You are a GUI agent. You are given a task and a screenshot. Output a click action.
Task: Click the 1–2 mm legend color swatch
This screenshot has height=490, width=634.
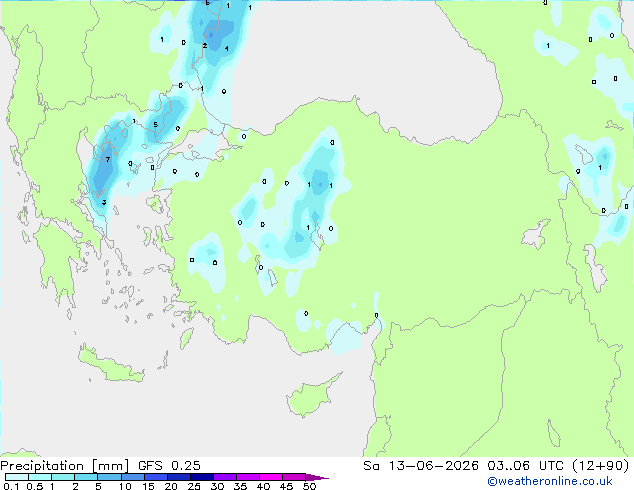63,477
